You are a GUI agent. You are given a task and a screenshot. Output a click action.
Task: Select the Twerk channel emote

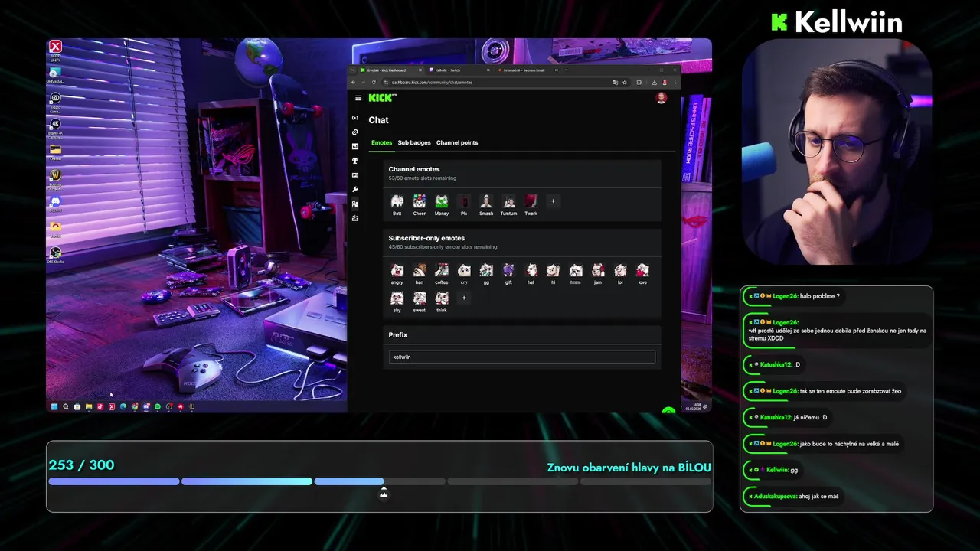[x=531, y=201]
